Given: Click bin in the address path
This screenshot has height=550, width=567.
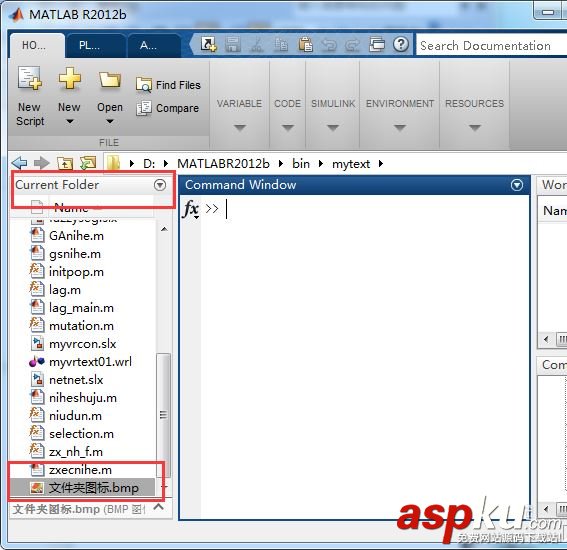Looking at the screenshot, I should coord(301,164).
